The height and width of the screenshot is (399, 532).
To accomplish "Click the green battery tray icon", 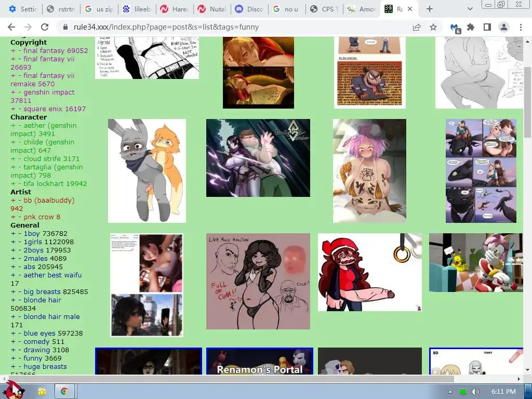I will tap(463, 392).
